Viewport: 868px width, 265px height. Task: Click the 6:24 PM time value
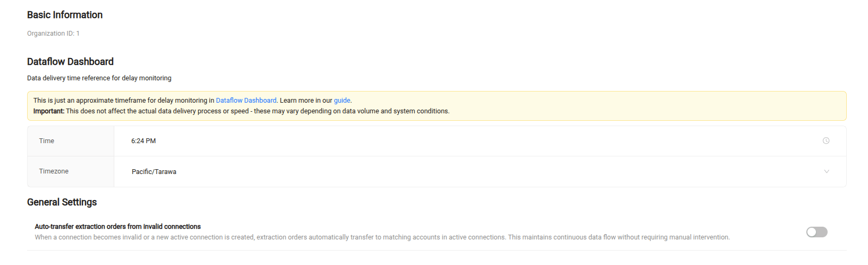(x=144, y=141)
